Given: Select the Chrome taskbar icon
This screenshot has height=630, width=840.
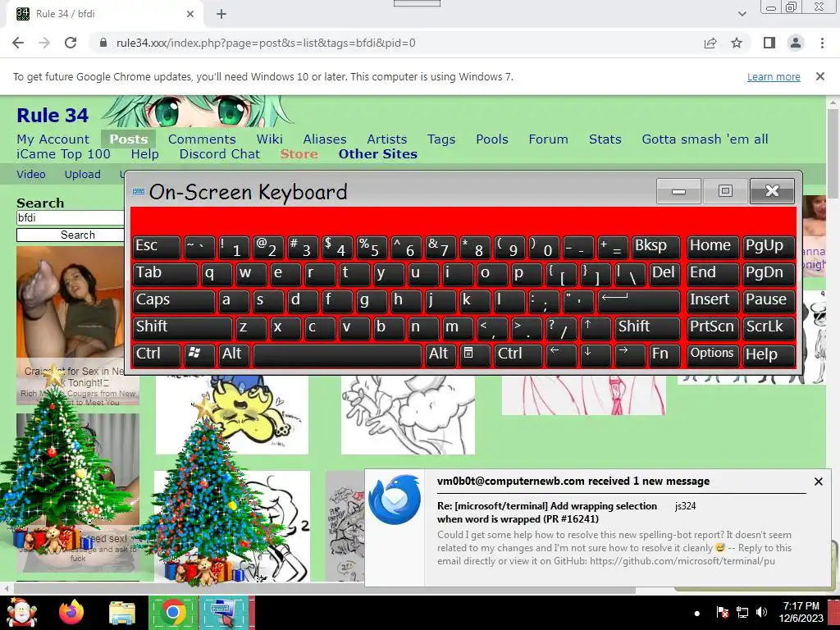Looking at the screenshot, I should click(x=172, y=613).
